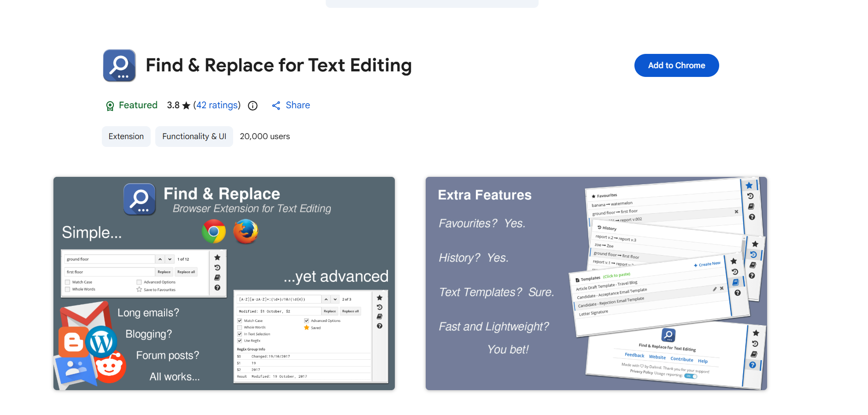The width and height of the screenshot is (868, 415).
Task: Click the Find & Replace extension logo beside the title
Action: (x=119, y=65)
